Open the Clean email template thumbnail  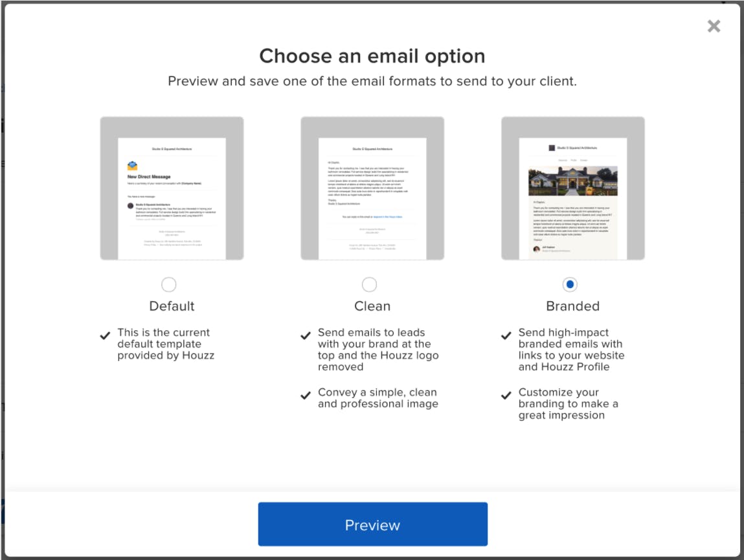pos(372,188)
